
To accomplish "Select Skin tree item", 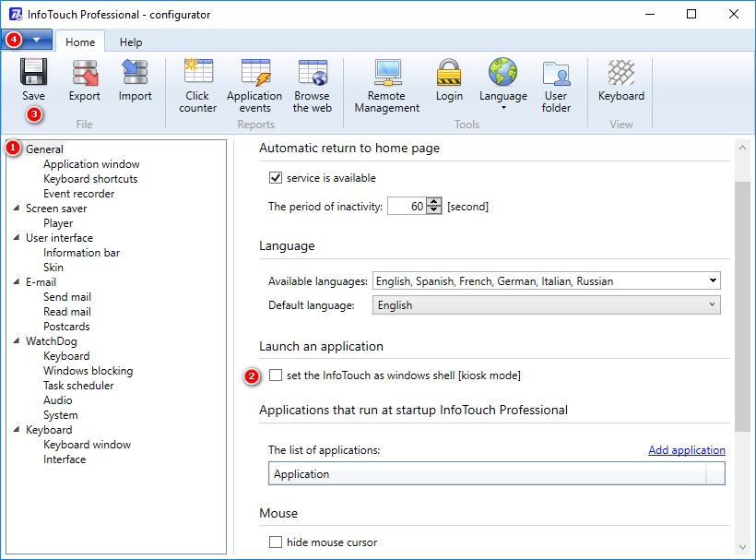I will point(53,268).
